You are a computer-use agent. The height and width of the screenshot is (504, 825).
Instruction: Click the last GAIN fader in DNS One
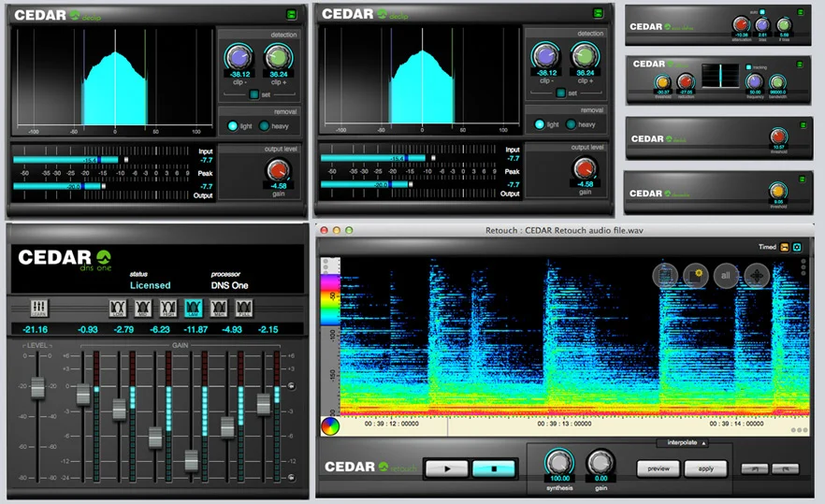[x=264, y=404]
